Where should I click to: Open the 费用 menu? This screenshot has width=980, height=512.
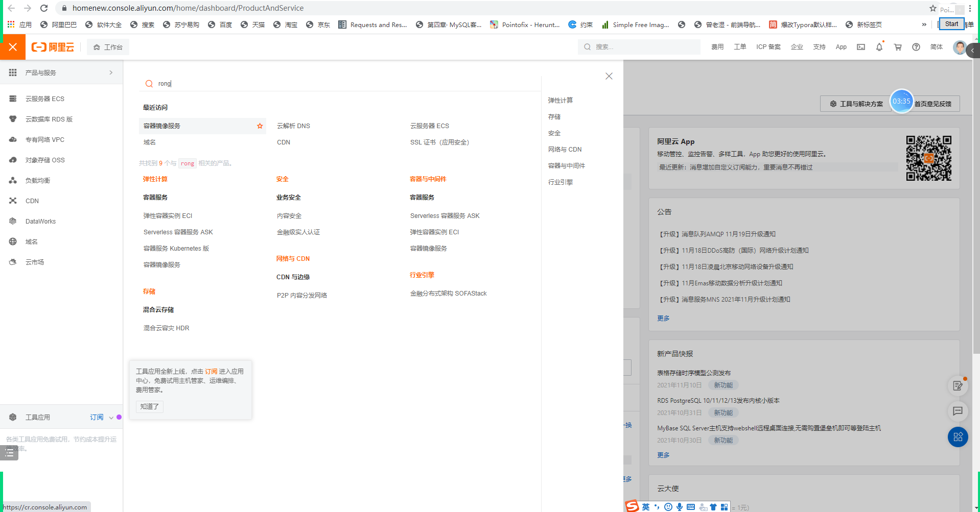coord(717,47)
